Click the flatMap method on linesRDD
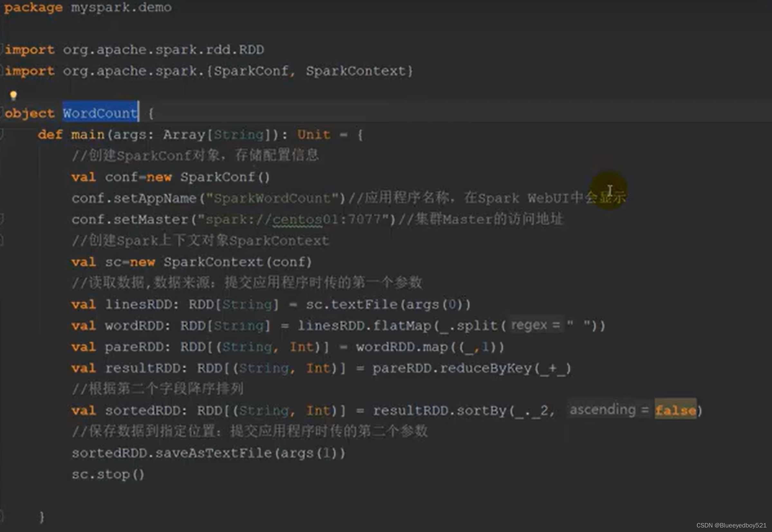The width and height of the screenshot is (772, 532). [x=402, y=326]
